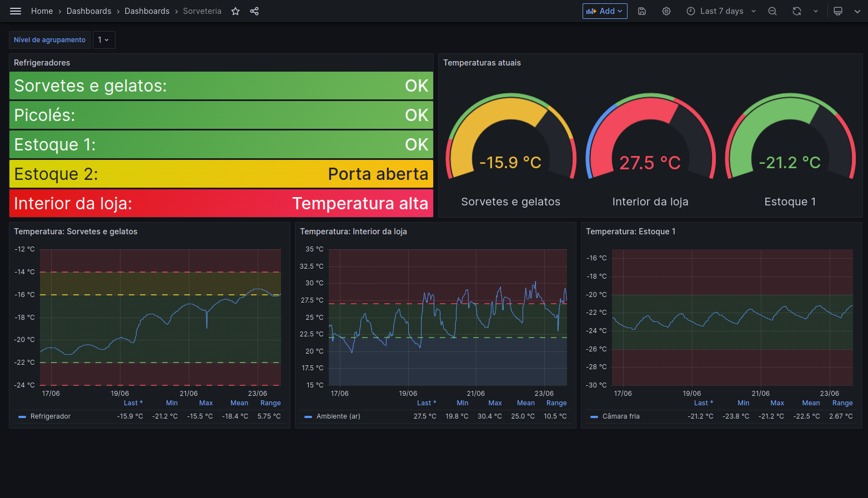Screen dimensions: 868x498
Task: Save the dashboard with the disk icon
Action: 642,11
